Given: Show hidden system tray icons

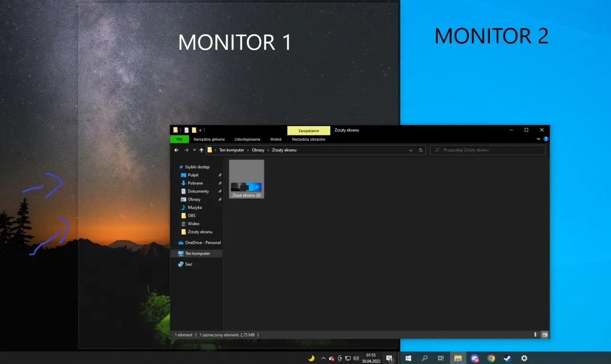Looking at the screenshot, I should tap(323, 358).
